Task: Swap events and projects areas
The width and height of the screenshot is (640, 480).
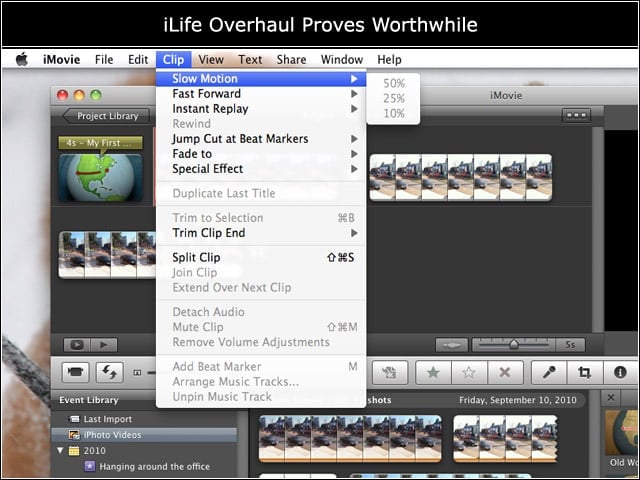Action: 109,372
